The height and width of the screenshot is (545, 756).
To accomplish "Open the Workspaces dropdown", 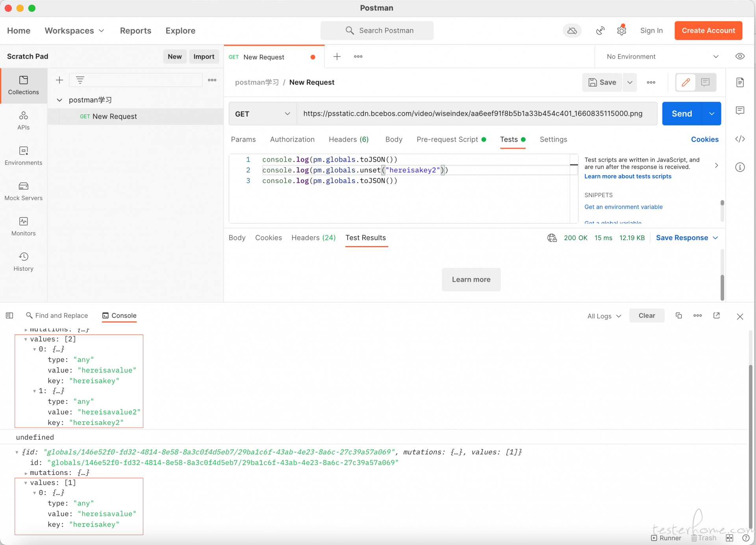I will (74, 31).
